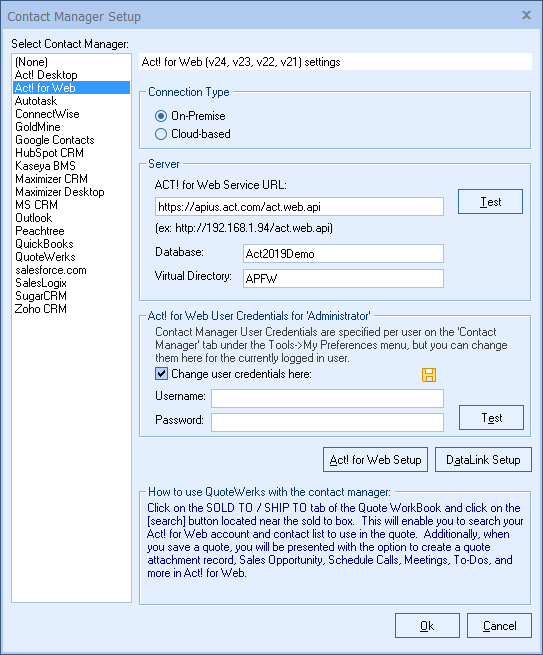The width and height of the screenshot is (543, 655).
Task: Cancel the Contact Manager Setup dialog
Action: point(499,626)
